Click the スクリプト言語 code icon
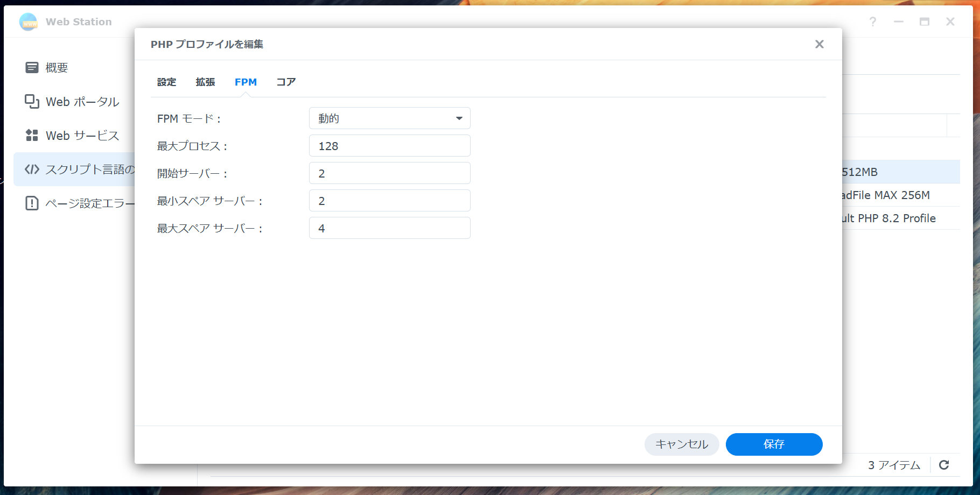This screenshot has height=495, width=980. 32,169
